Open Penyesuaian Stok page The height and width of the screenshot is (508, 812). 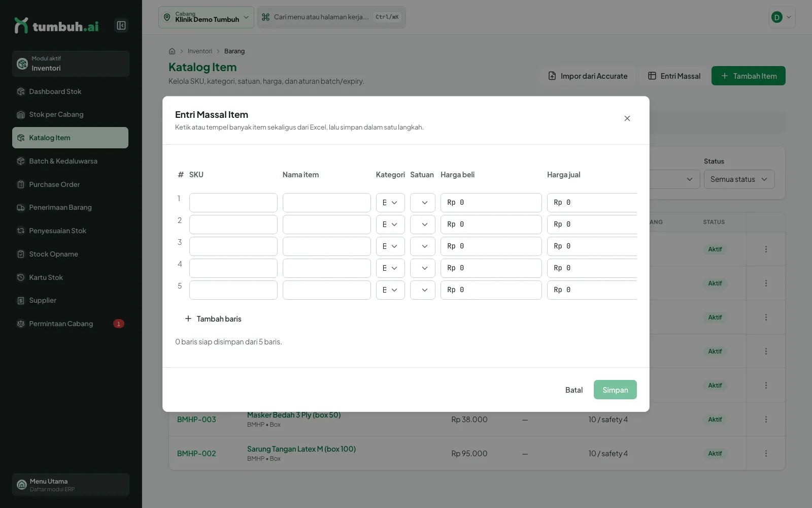point(70,231)
